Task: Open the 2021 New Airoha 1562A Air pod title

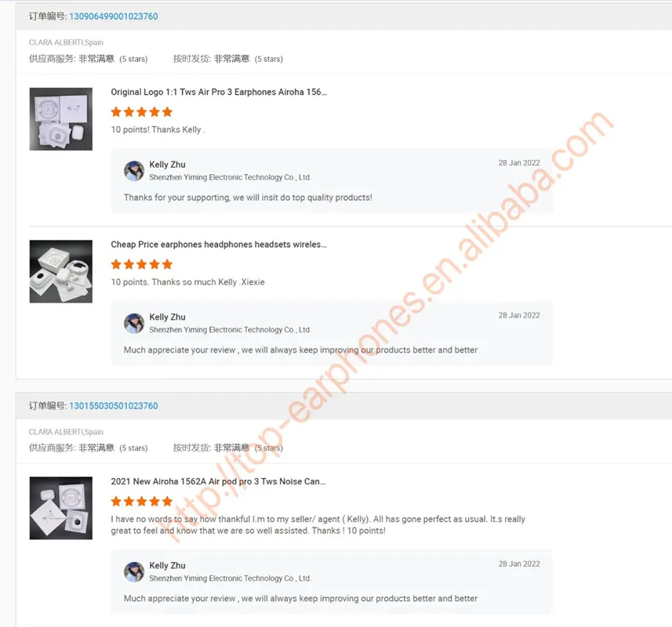Action: (x=218, y=481)
